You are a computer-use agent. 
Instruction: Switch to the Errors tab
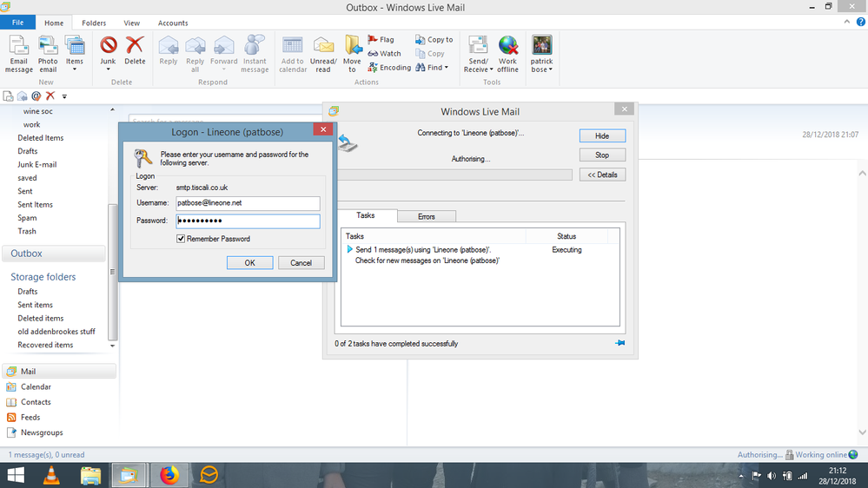pyautogui.click(x=426, y=216)
